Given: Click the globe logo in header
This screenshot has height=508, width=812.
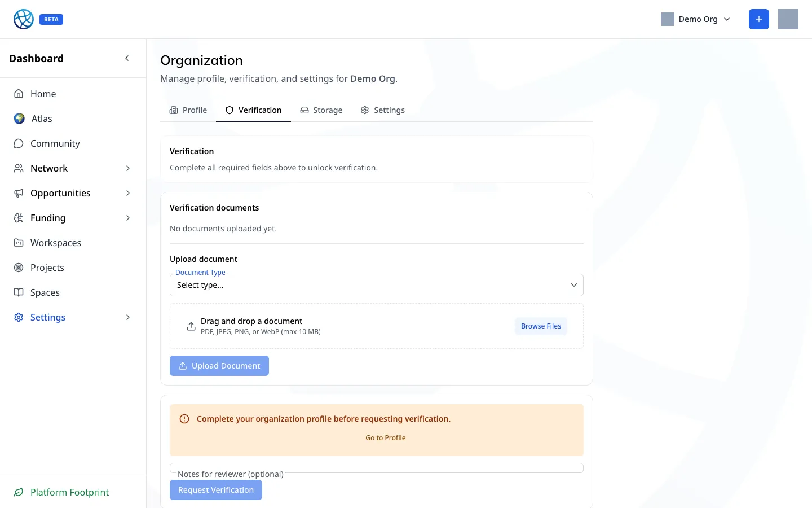Looking at the screenshot, I should [24, 19].
